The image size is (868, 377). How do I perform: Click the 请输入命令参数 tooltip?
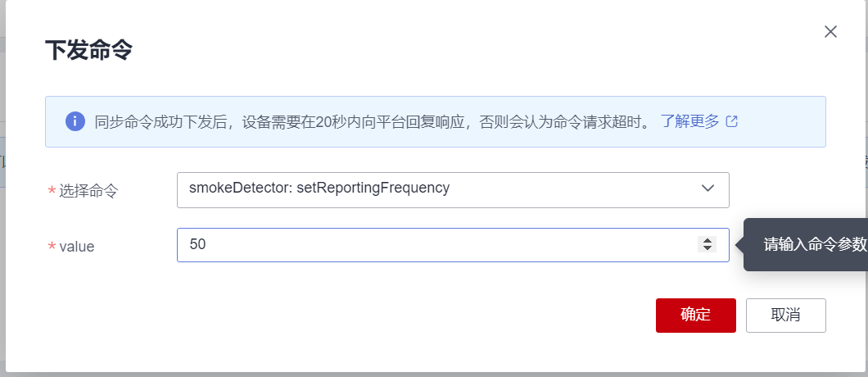812,244
